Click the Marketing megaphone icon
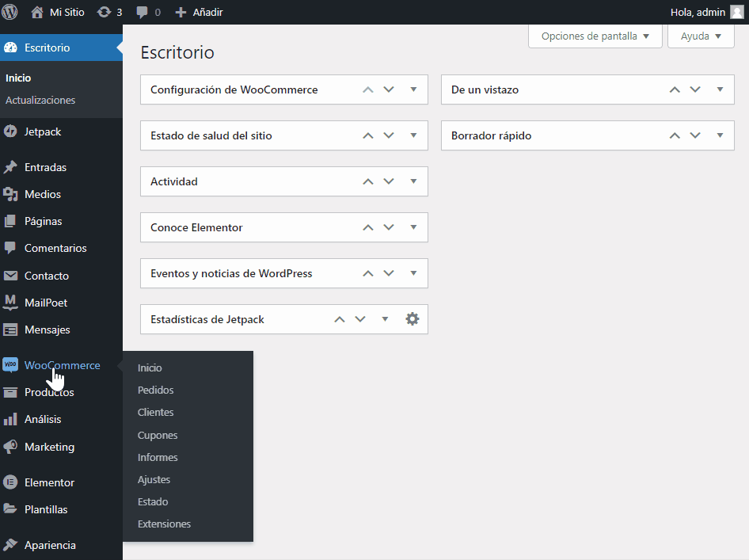Screen dimensions: 749x560 coord(10,447)
